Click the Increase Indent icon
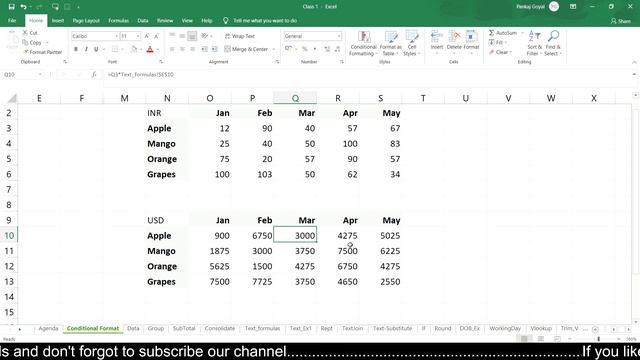 point(214,49)
